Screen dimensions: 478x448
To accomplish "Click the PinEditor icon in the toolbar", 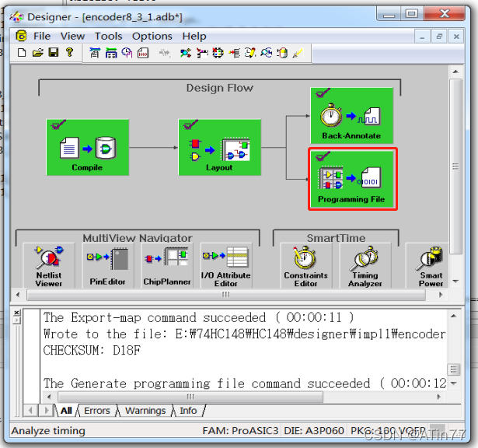I will click(202, 53).
